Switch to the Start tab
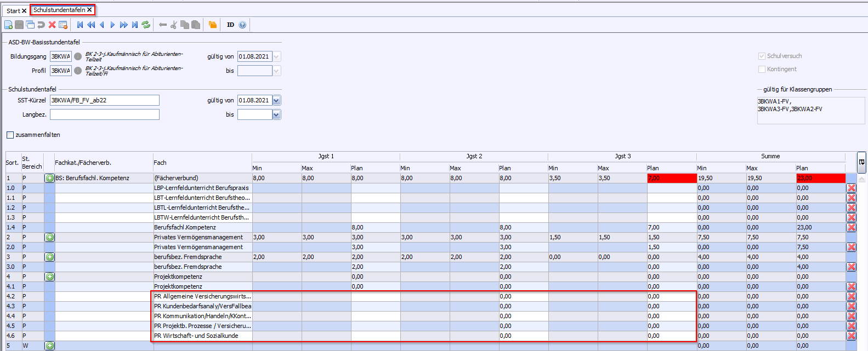Viewport: 868px width, 351px height. (13, 10)
